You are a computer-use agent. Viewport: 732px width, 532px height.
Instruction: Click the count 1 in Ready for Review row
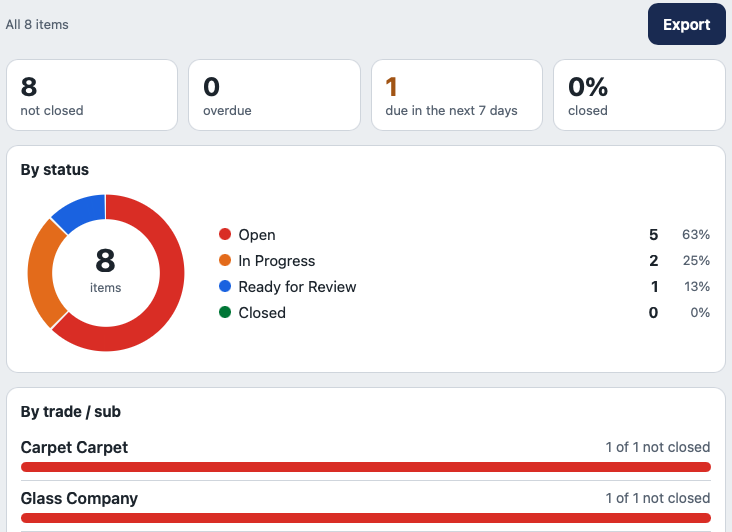(655, 287)
